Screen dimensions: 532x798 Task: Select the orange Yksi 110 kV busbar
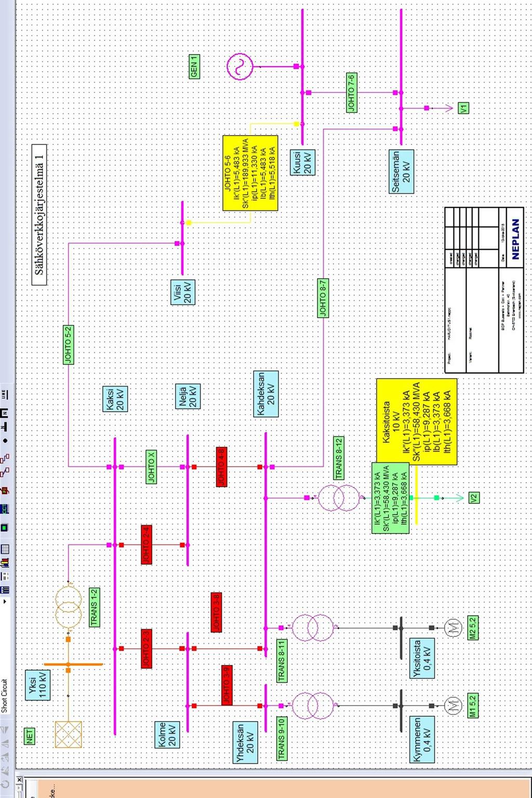[73, 664]
